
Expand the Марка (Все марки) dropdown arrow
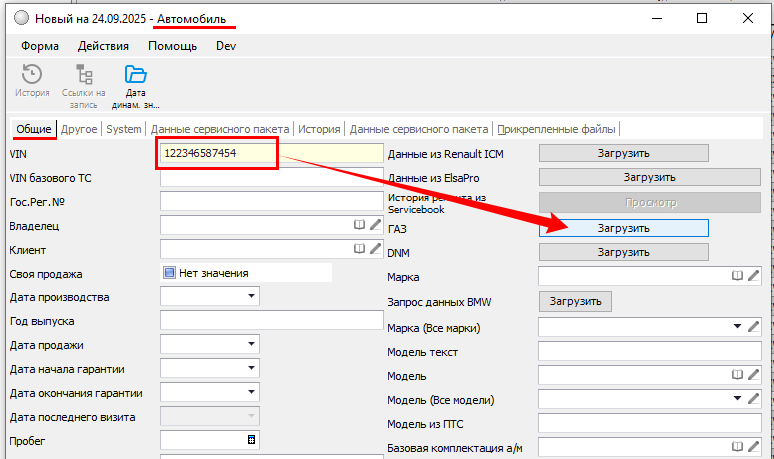737,326
